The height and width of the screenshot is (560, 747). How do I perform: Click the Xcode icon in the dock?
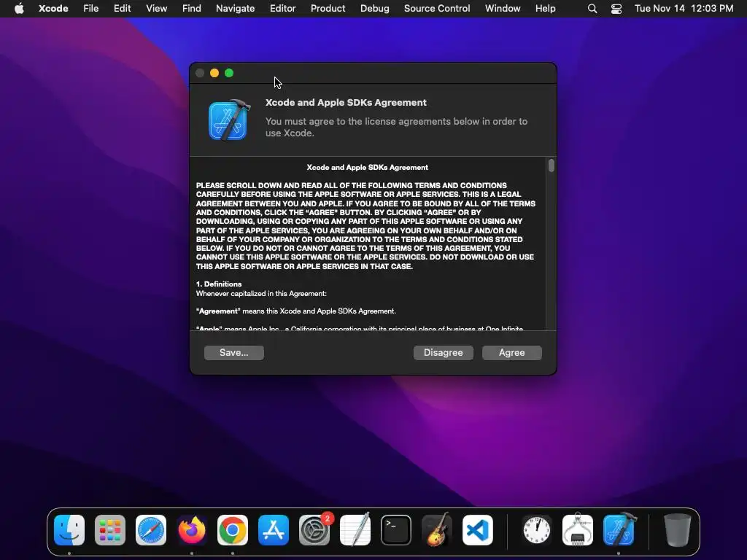click(x=619, y=530)
